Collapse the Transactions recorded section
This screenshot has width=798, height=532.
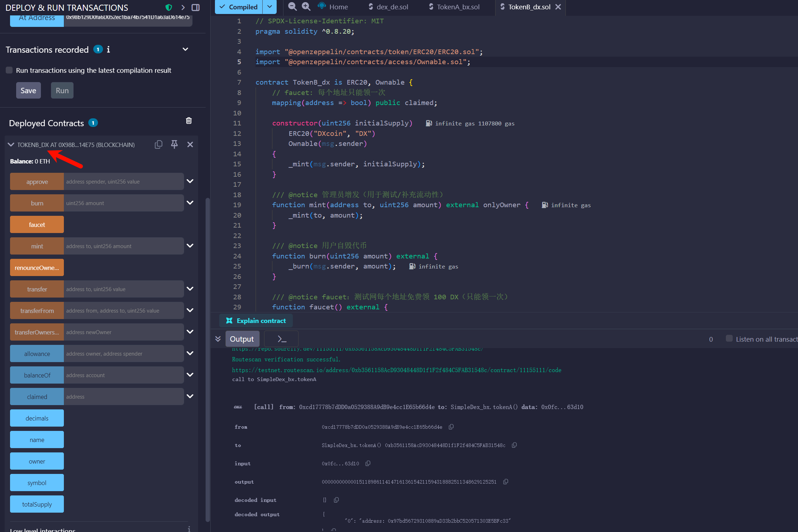[186, 49]
